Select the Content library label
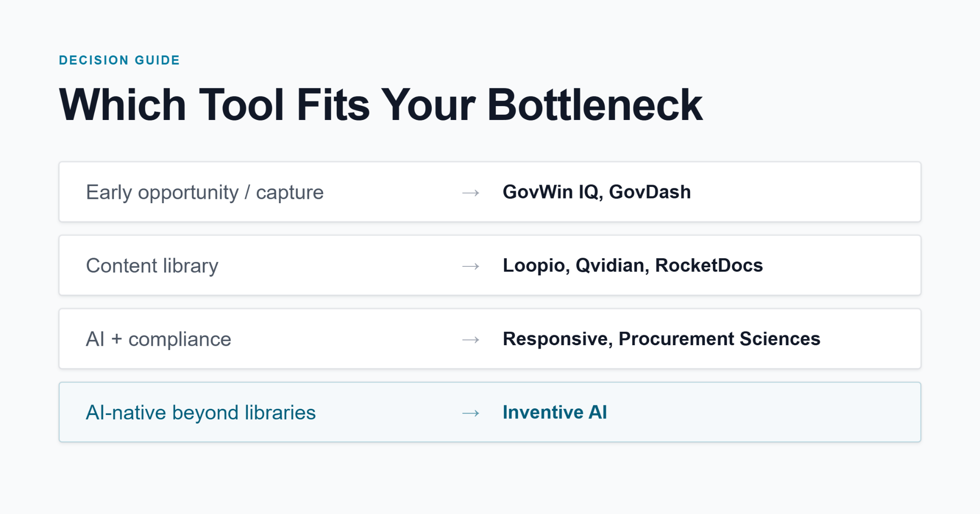Screen dimensions: 980x514 (x=152, y=266)
